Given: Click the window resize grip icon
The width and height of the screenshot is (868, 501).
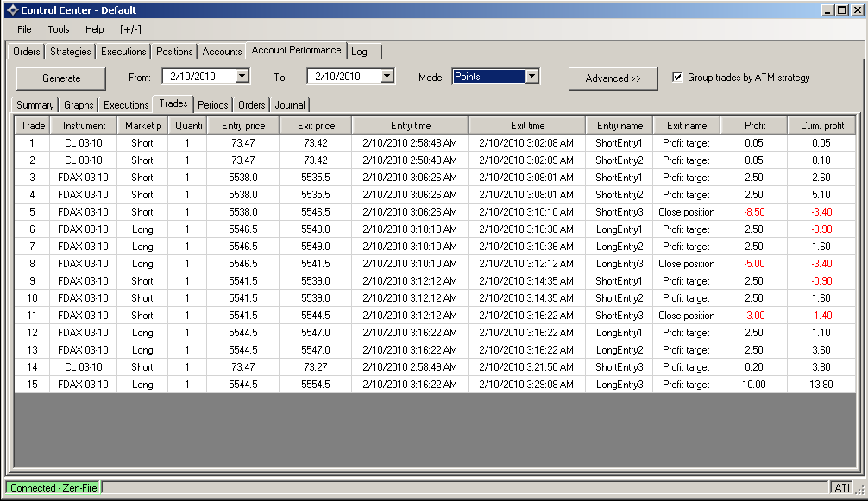Looking at the screenshot, I should tap(859, 490).
